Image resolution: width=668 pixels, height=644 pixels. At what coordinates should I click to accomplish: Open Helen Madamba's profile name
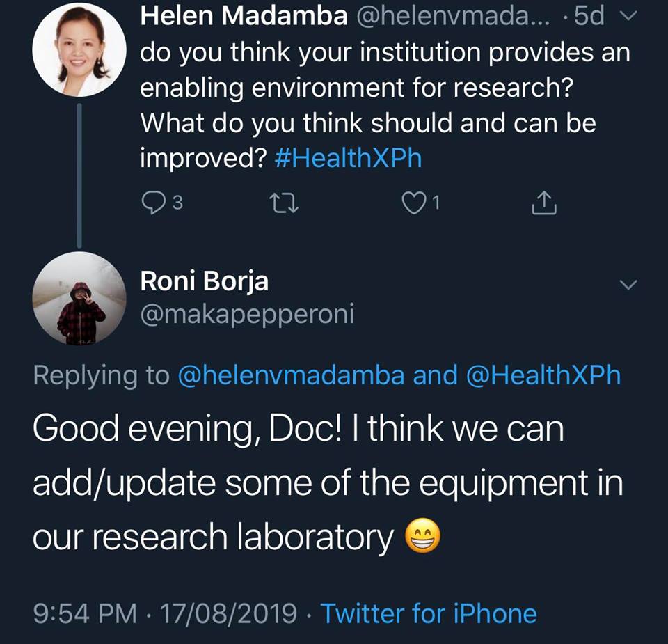(244, 17)
